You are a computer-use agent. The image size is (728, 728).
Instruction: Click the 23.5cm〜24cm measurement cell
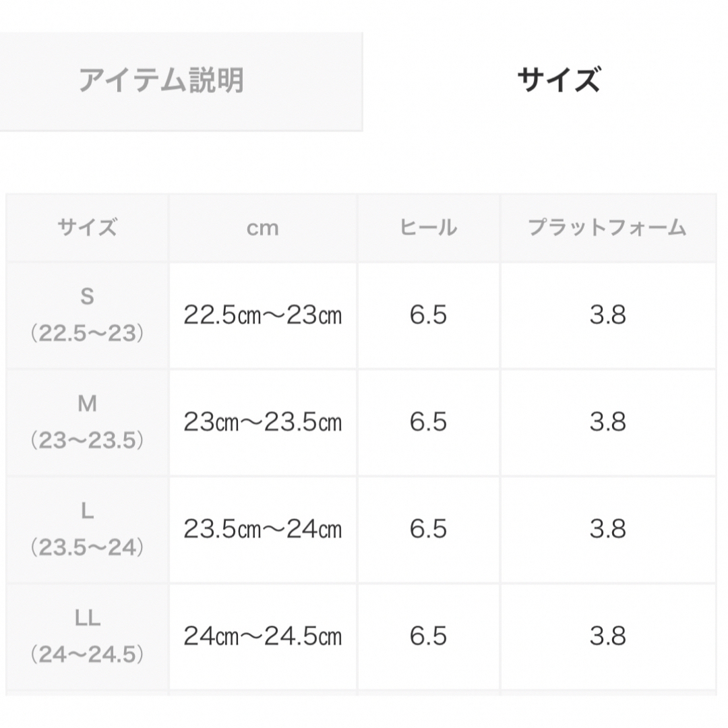coord(264,529)
